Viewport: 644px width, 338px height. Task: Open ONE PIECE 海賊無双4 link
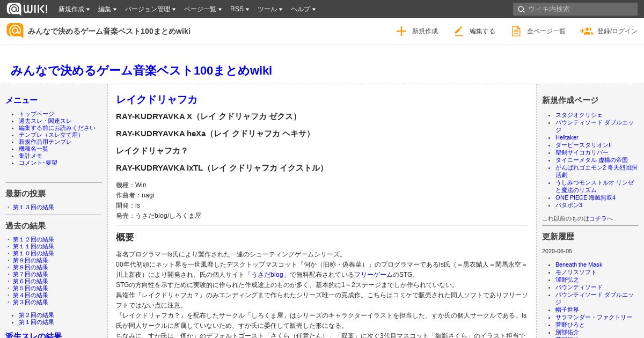click(586, 197)
